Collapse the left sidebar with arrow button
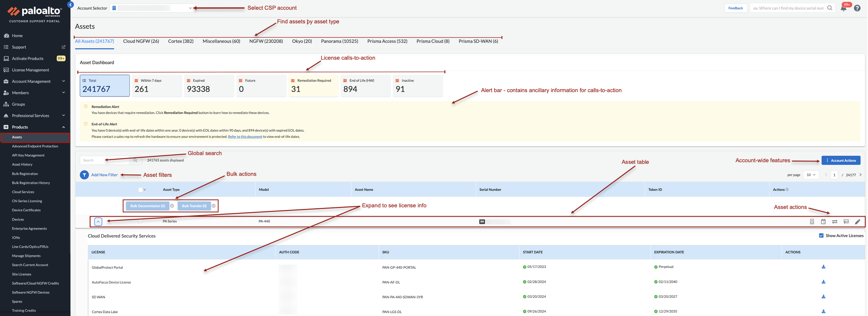The image size is (868, 316). click(70, 5)
